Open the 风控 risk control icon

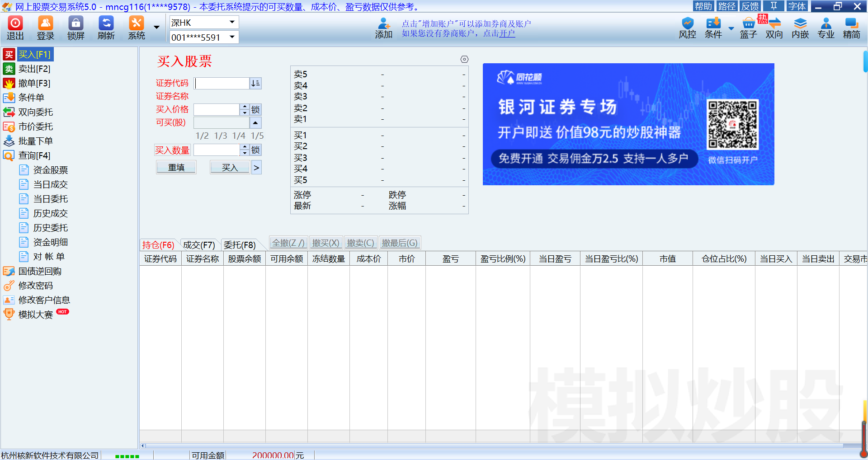(x=687, y=23)
